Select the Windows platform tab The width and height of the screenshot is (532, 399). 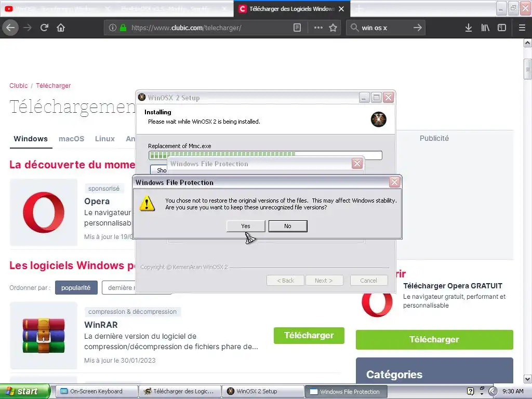point(31,139)
